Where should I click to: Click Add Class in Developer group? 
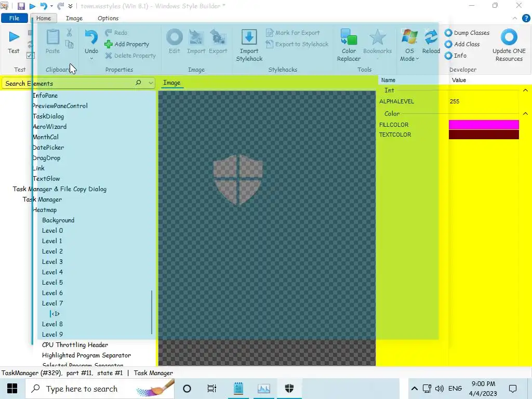[462, 44]
